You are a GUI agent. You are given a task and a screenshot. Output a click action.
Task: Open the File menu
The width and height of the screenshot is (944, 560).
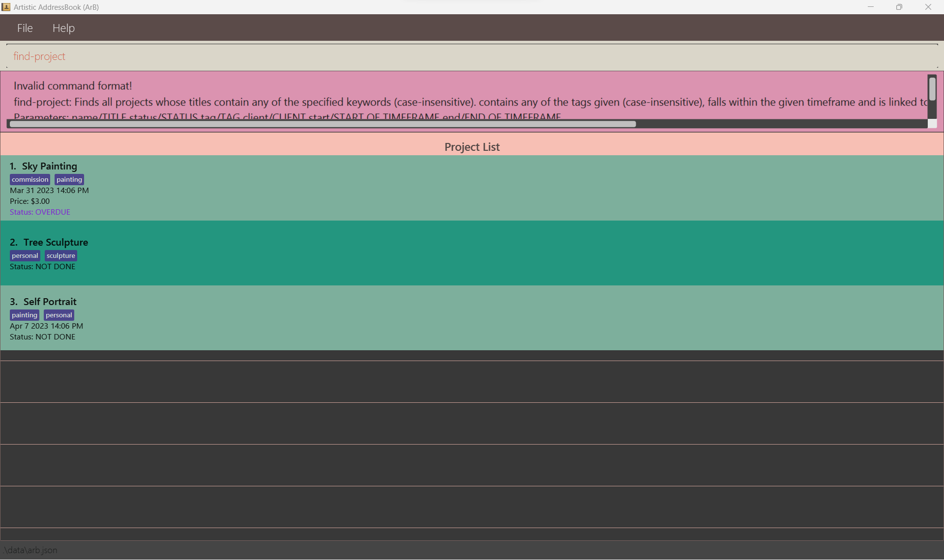(25, 28)
